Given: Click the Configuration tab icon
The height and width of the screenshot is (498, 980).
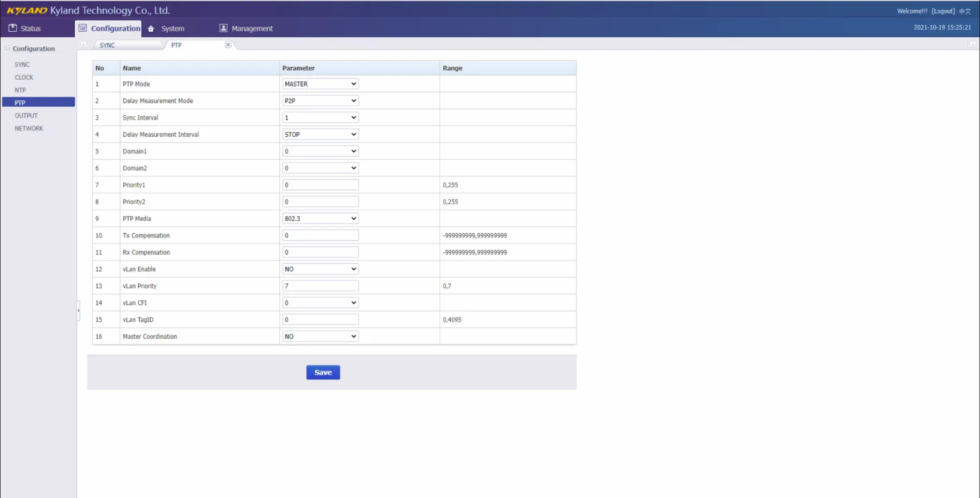Looking at the screenshot, I should click(82, 28).
